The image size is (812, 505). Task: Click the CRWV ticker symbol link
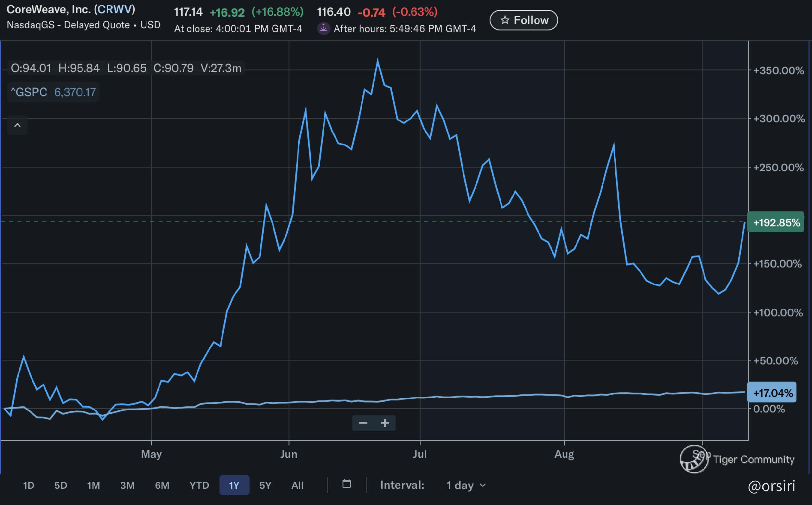point(114,9)
